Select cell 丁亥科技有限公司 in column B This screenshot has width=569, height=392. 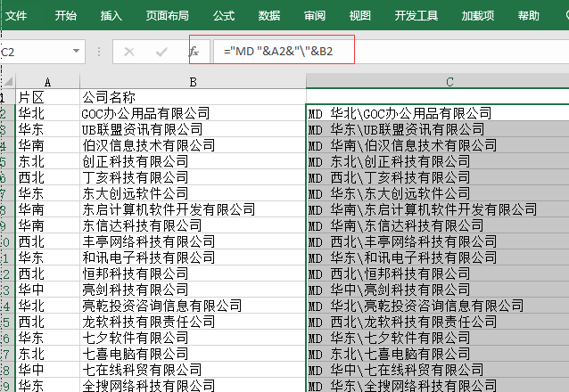[193, 177]
